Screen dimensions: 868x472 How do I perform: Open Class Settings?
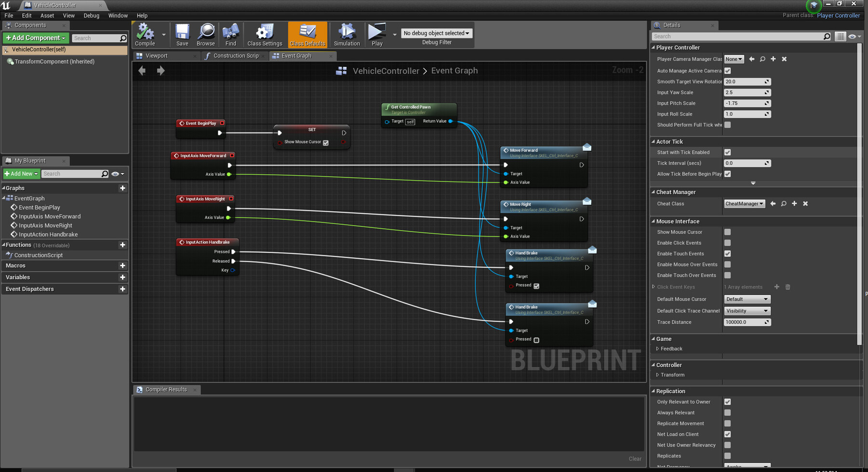[x=264, y=34]
